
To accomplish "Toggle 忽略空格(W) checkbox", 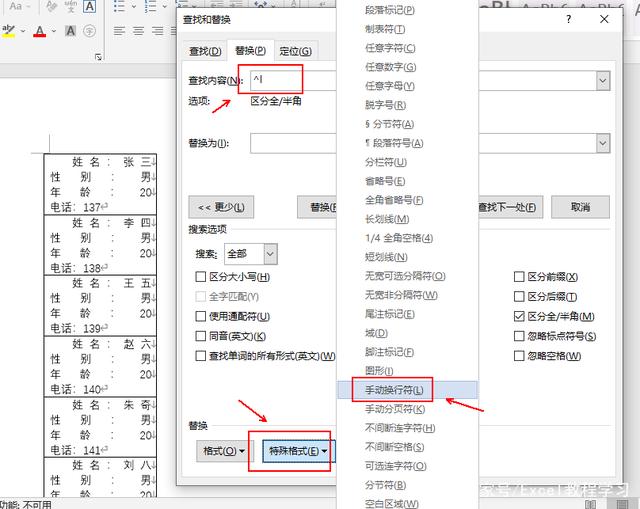I will coord(519,356).
